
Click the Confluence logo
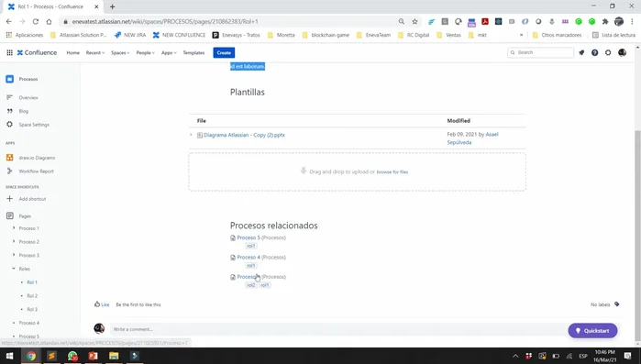tap(37, 52)
